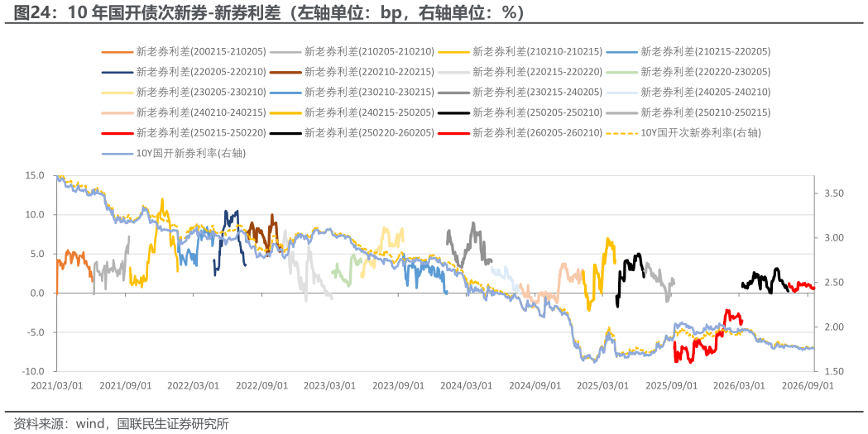
Task: Select legend entry 新老券利差(260205-260210)
Action: point(520,133)
